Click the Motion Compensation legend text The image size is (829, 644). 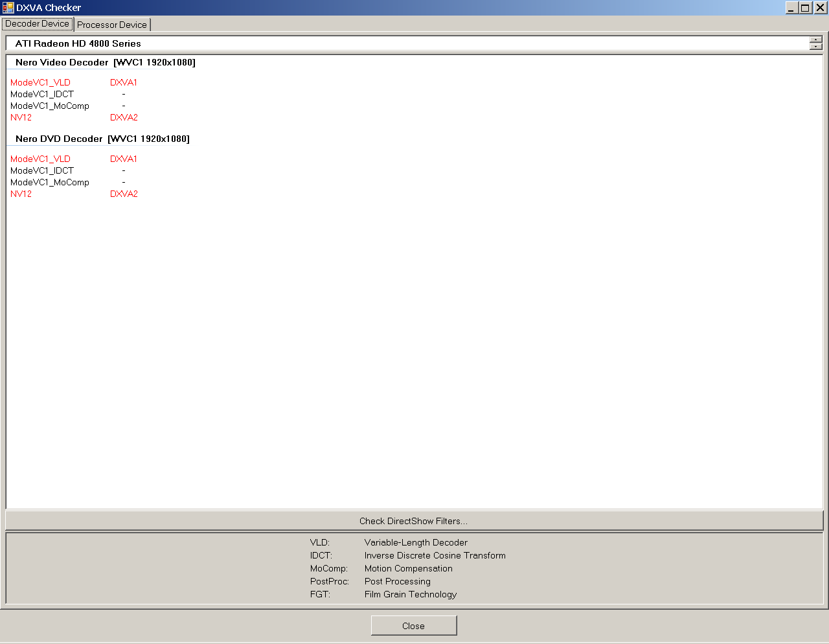pos(409,568)
